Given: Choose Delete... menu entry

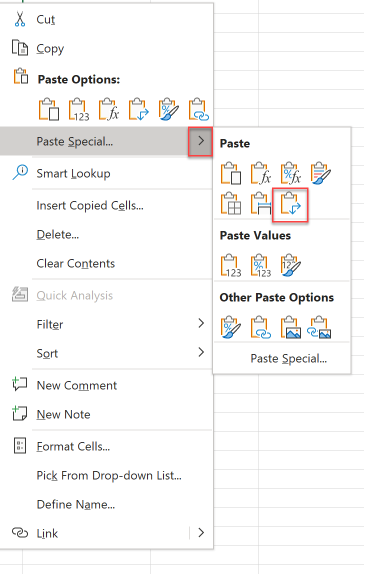Looking at the screenshot, I should click(x=58, y=235).
